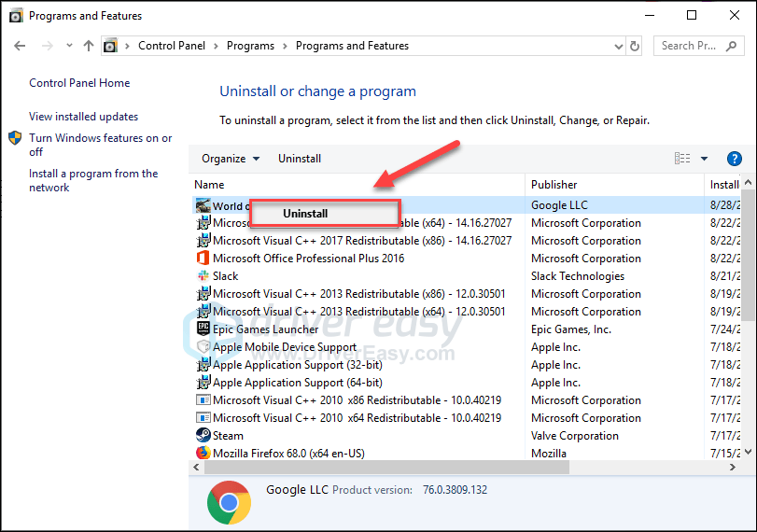Image resolution: width=757 pixels, height=532 pixels.
Task: Click the Back navigation arrow
Action: click(x=20, y=46)
